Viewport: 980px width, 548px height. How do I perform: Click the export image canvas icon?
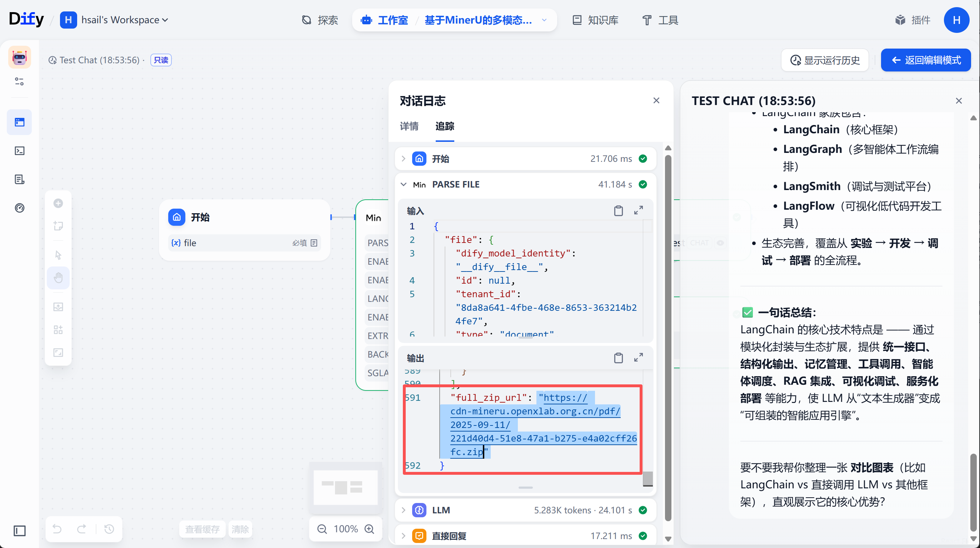pyautogui.click(x=58, y=307)
